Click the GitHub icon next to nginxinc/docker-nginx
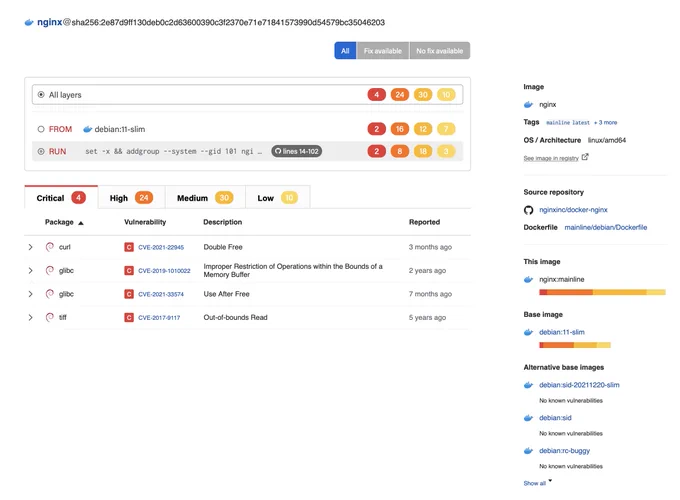This screenshot has width=680, height=500. click(528, 210)
